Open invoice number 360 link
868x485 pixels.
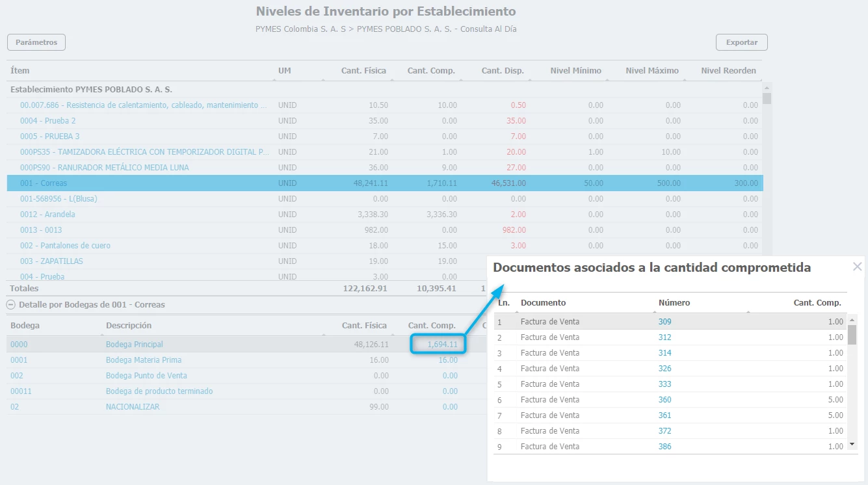coord(664,400)
